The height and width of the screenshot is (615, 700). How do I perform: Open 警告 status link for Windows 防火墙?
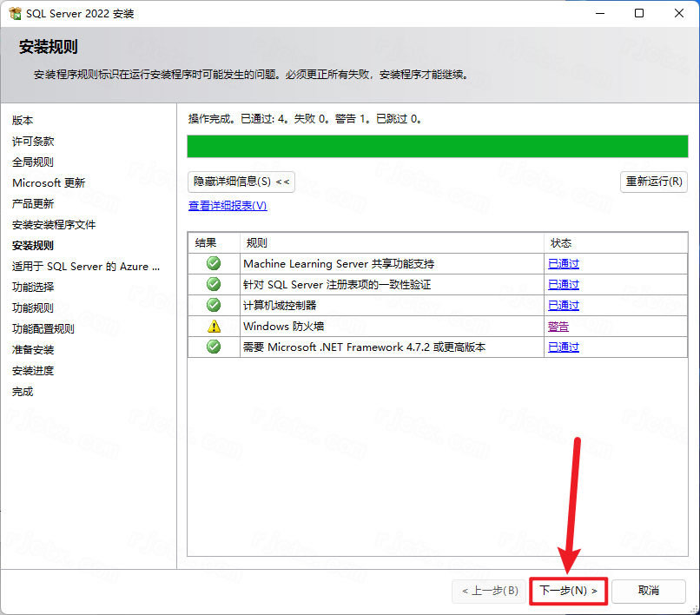click(558, 327)
